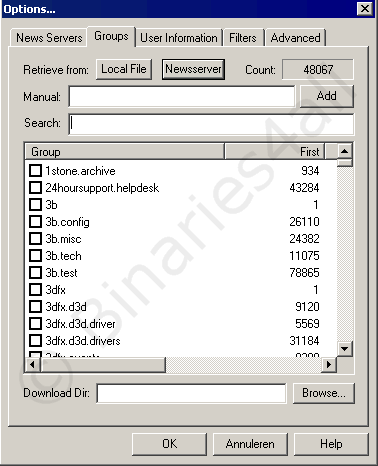Click the First value 43284

tap(304, 188)
